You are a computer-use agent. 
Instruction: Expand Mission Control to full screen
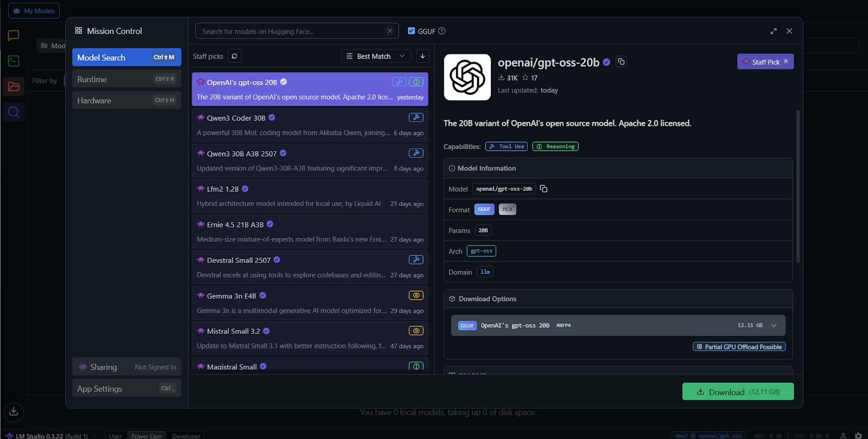click(x=774, y=31)
